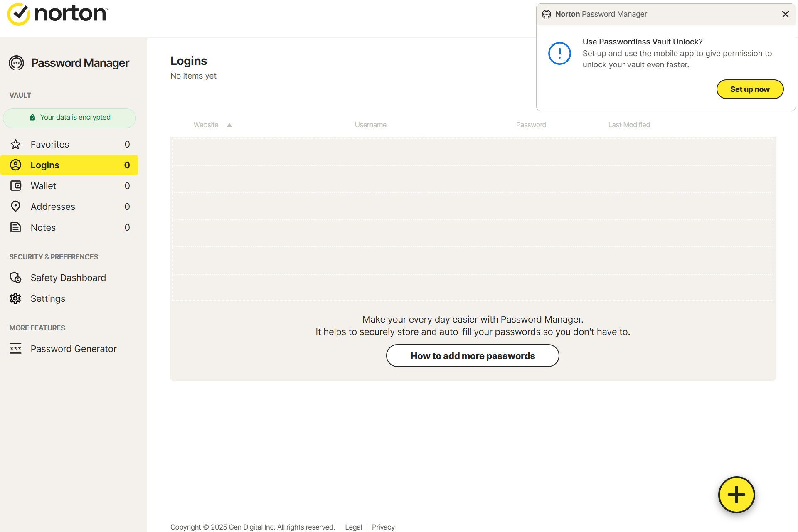Launch the Password Generator
The width and height of the screenshot is (798, 532).
(x=69, y=349)
